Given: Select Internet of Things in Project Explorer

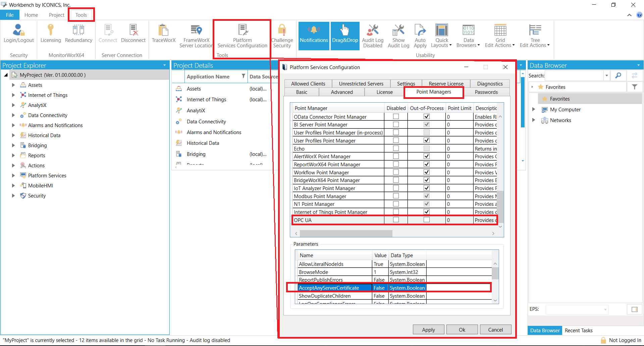Looking at the screenshot, I should tap(48, 95).
